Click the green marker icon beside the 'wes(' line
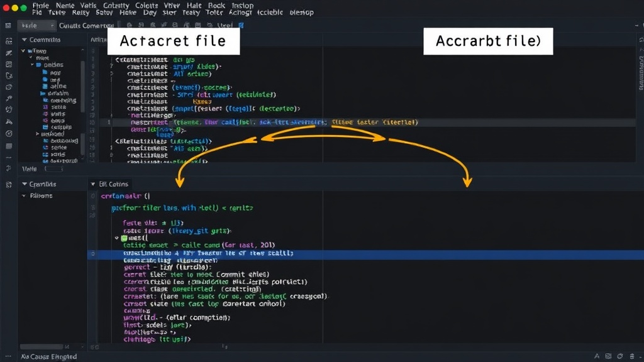 124,238
